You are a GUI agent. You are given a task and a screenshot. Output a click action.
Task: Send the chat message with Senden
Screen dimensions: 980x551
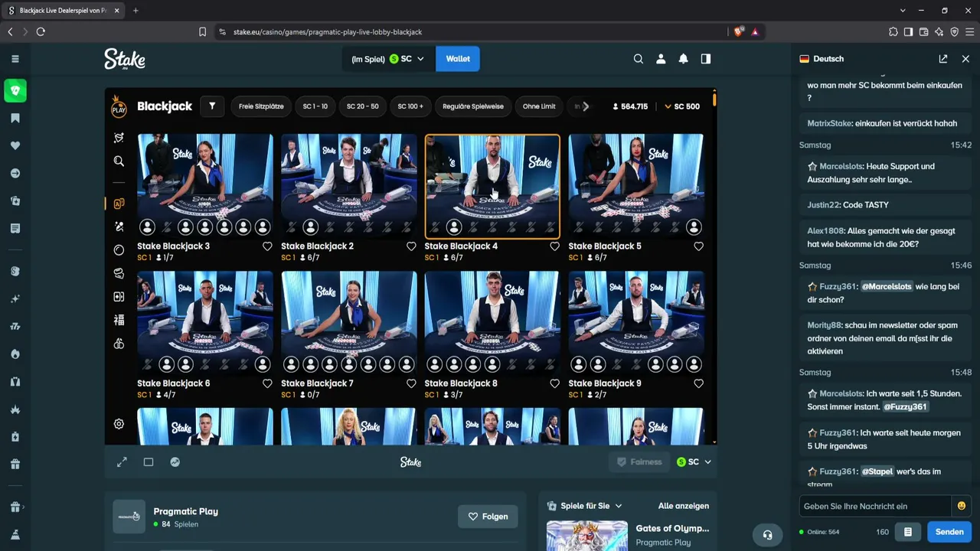pyautogui.click(x=949, y=532)
